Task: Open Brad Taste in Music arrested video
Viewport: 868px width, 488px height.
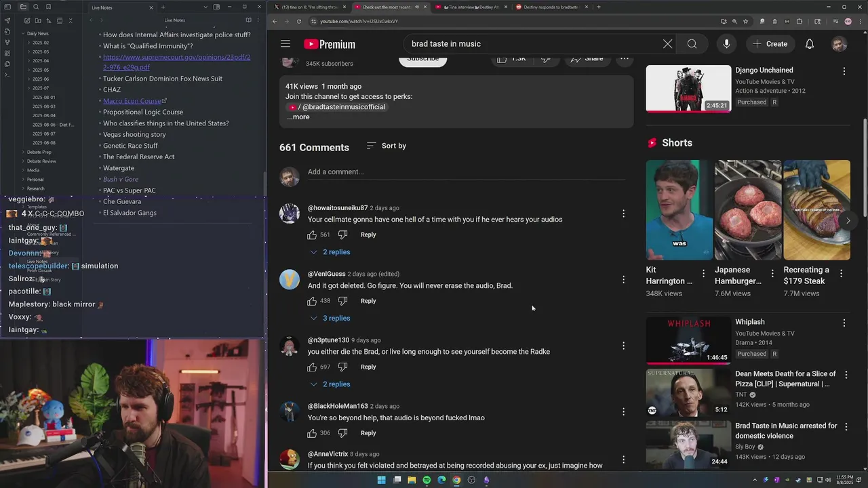Action: (688, 445)
